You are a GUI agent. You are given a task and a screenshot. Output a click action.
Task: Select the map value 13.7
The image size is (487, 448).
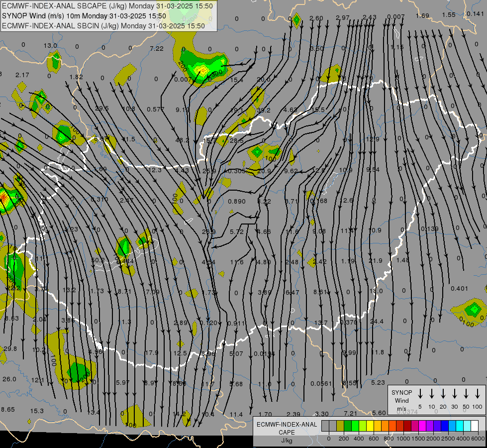tap(321, 323)
